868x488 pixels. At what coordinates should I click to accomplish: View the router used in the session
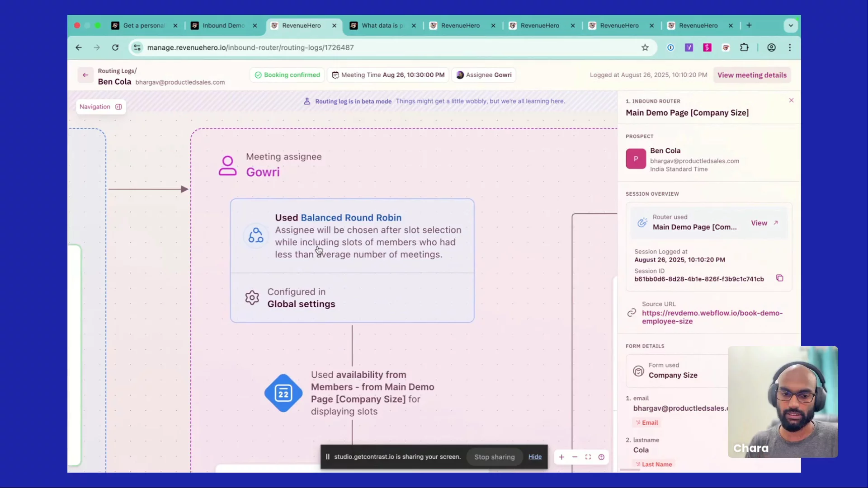tap(764, 223)
